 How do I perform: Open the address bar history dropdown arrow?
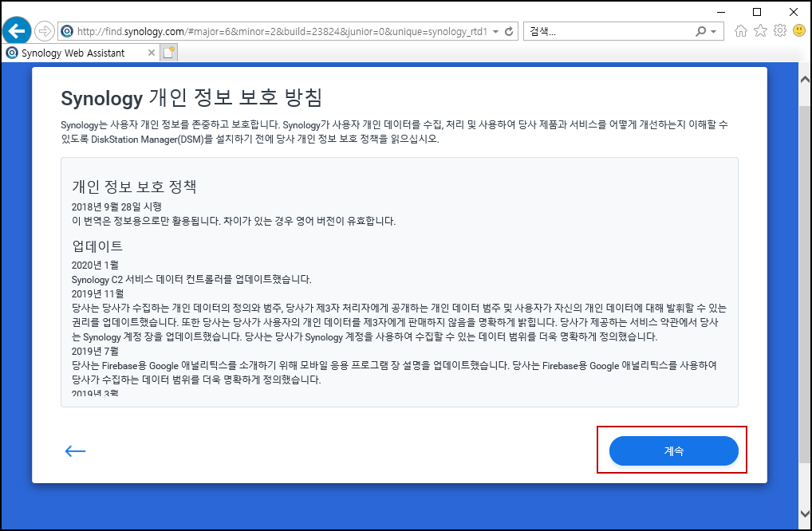(495, 32)
